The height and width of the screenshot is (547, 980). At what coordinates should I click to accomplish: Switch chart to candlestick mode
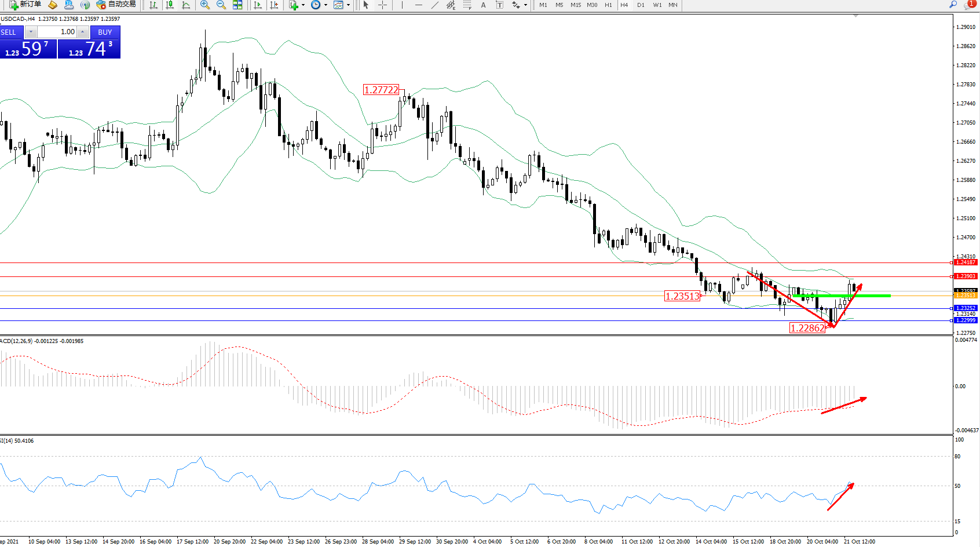170,5
